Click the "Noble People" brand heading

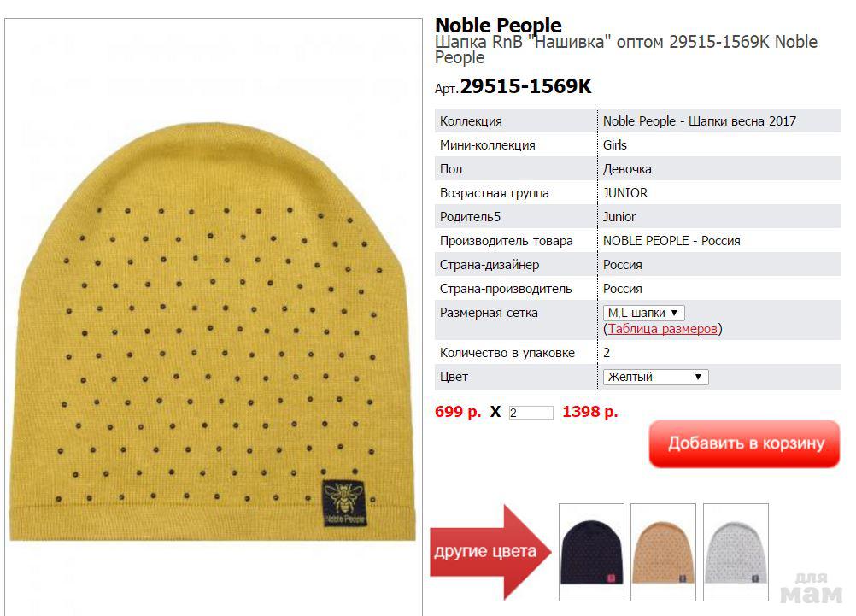coord(498,26)
